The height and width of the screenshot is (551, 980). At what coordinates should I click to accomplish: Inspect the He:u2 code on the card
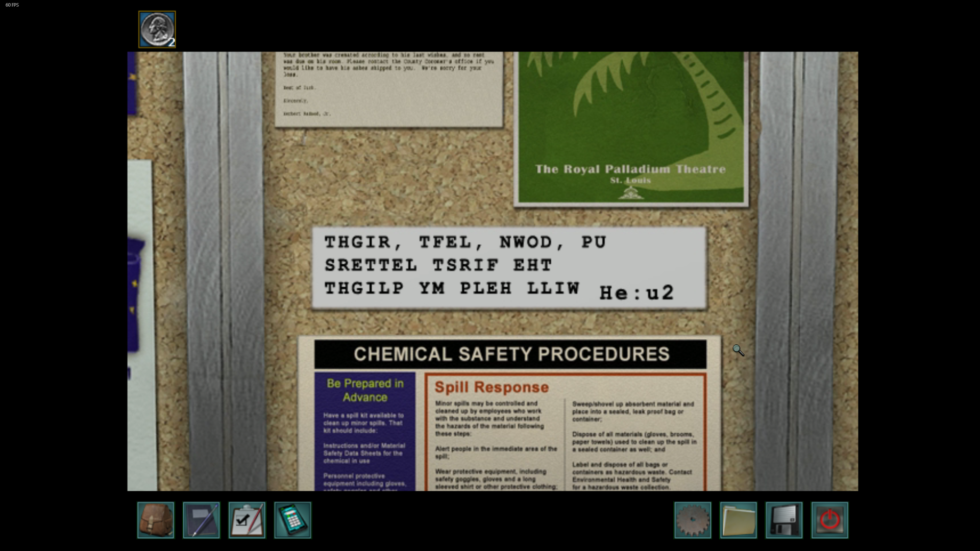(636, 293)
